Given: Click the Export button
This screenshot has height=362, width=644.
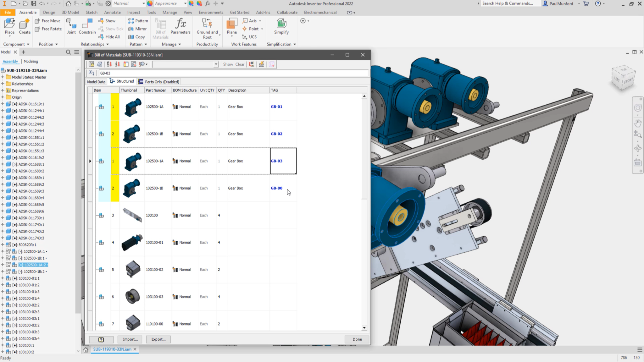Looking at the screenshot, I should pyautogui.click(x=158, y=339).
